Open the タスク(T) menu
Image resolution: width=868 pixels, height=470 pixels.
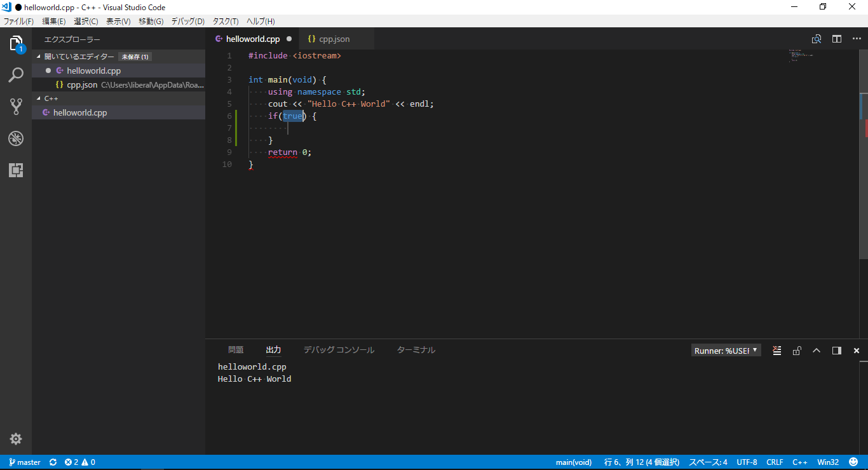point(226,21)
